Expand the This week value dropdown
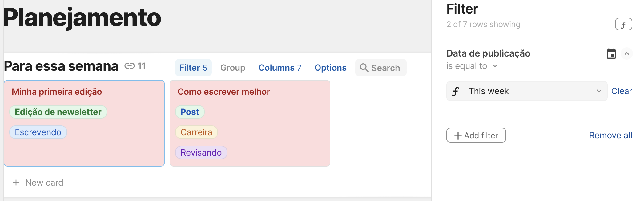The width and height of the screenshot is (644, 201). click(599, 91)
